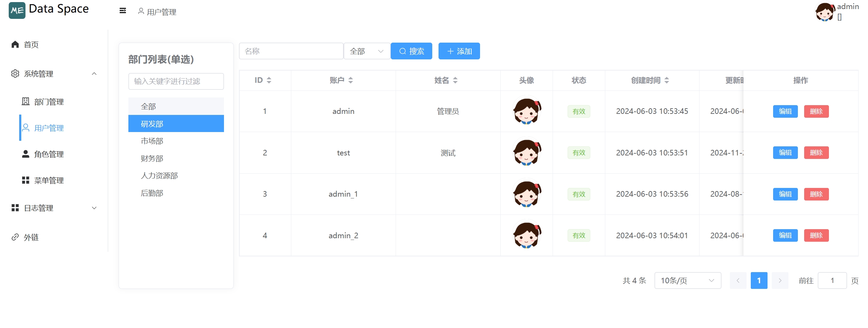The width and height of the screenshot is (868, 328).
Task: Open the 10条/页 page size dropdown
Action: 687,280
